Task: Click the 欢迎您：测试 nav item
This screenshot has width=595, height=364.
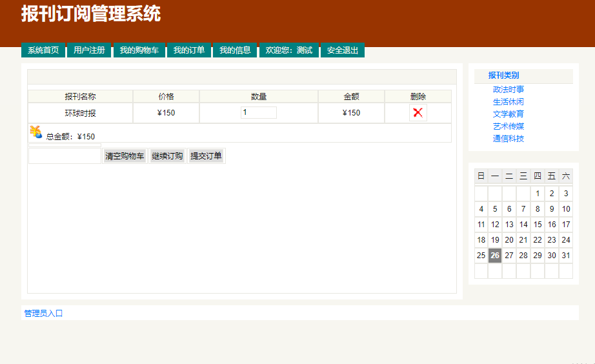Action: [x=288, y=50]
